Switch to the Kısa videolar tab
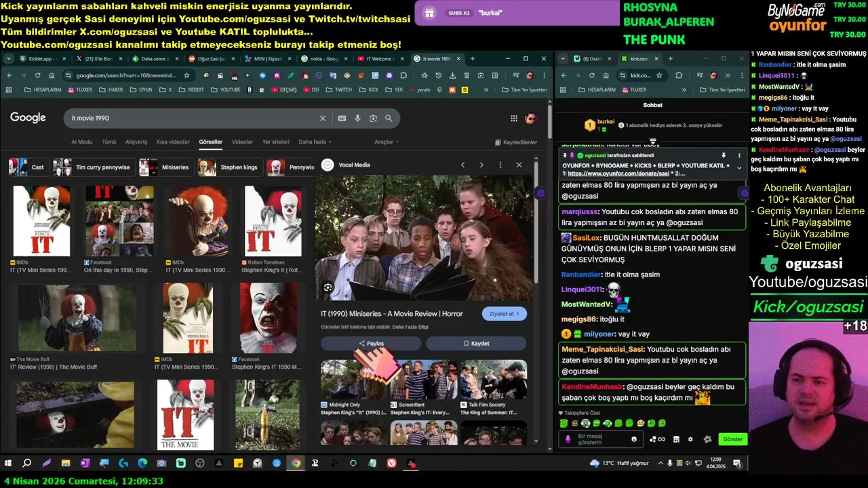Screen dimensions: 868x488 point(173,142)
